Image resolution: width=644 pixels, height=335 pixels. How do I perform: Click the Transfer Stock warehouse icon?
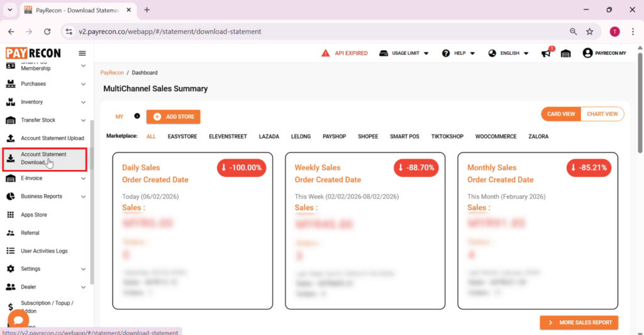[11, 120]
